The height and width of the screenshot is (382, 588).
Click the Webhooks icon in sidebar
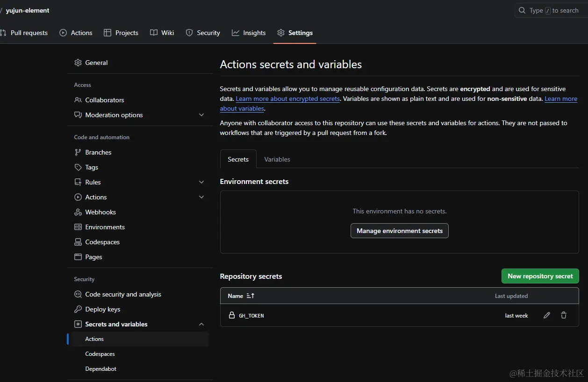(x=78, y=212)
